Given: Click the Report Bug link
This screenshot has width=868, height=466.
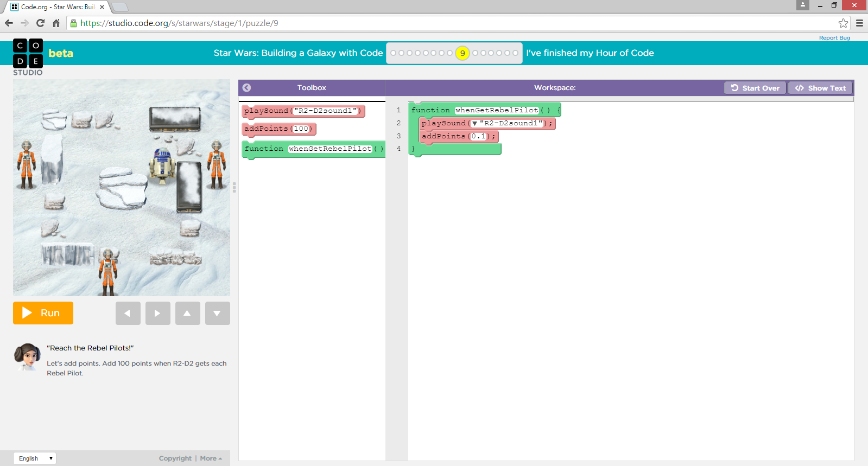Looking at the screenshot, I should 834,38.
